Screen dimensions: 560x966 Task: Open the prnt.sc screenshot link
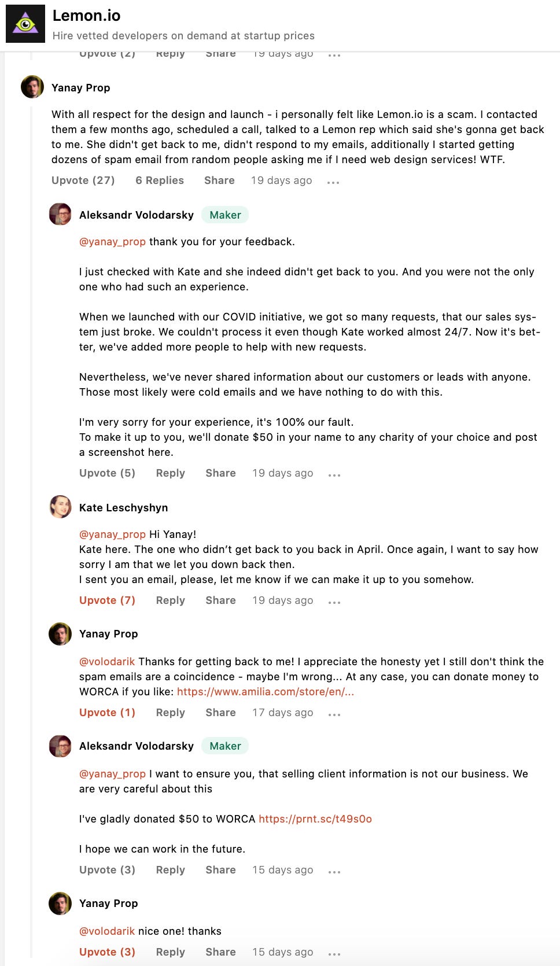point(315,819)
